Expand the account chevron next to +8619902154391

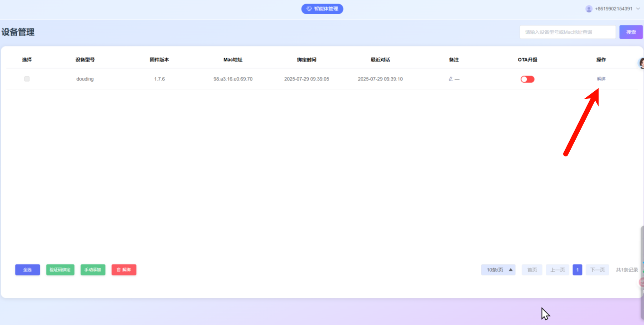point(638,9)
